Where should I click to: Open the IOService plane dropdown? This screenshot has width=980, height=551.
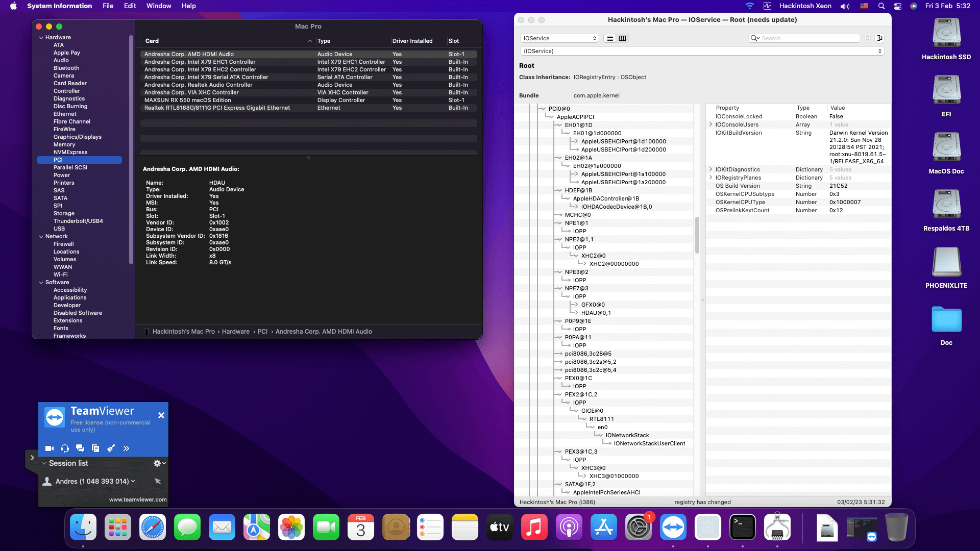click(x=559, y=38)
